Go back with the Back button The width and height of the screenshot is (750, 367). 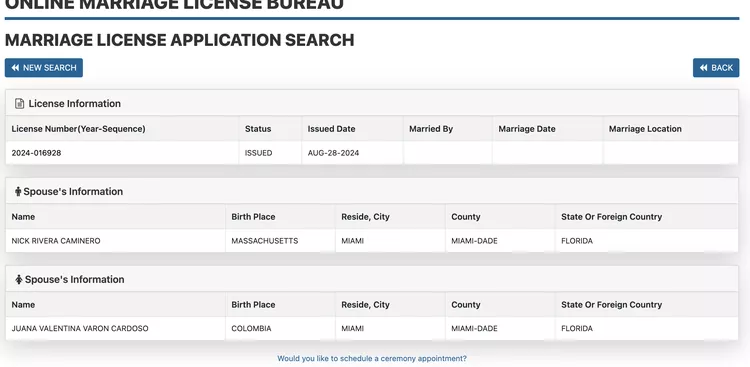point(716,68)
